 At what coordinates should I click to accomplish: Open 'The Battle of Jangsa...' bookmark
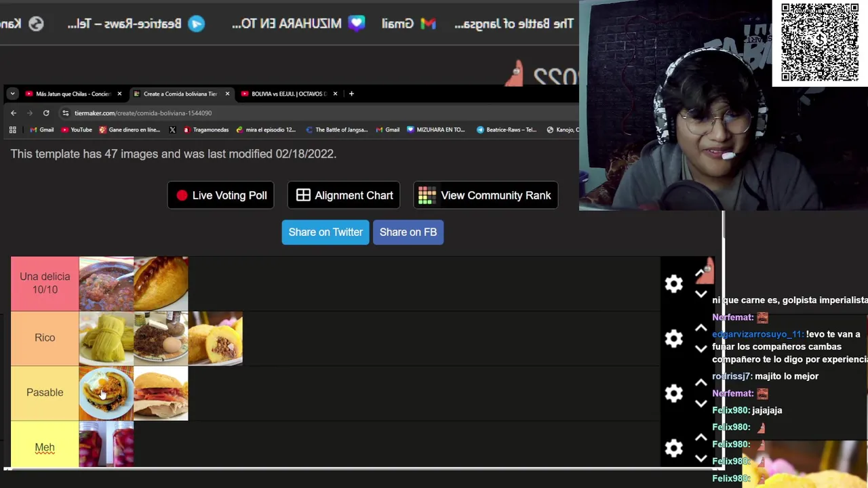tap(336, 129)
